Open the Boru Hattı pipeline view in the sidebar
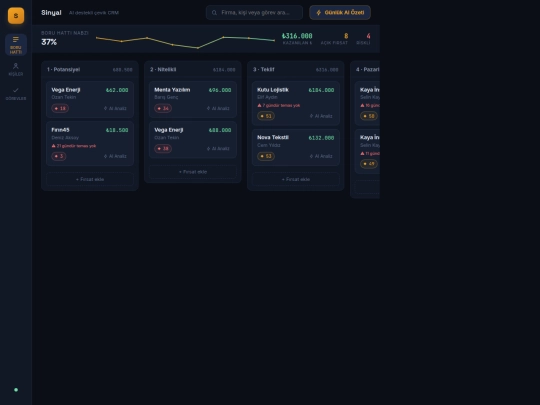Image resolution: width=540 pixels, height=405 pixels. click(16, 44)
